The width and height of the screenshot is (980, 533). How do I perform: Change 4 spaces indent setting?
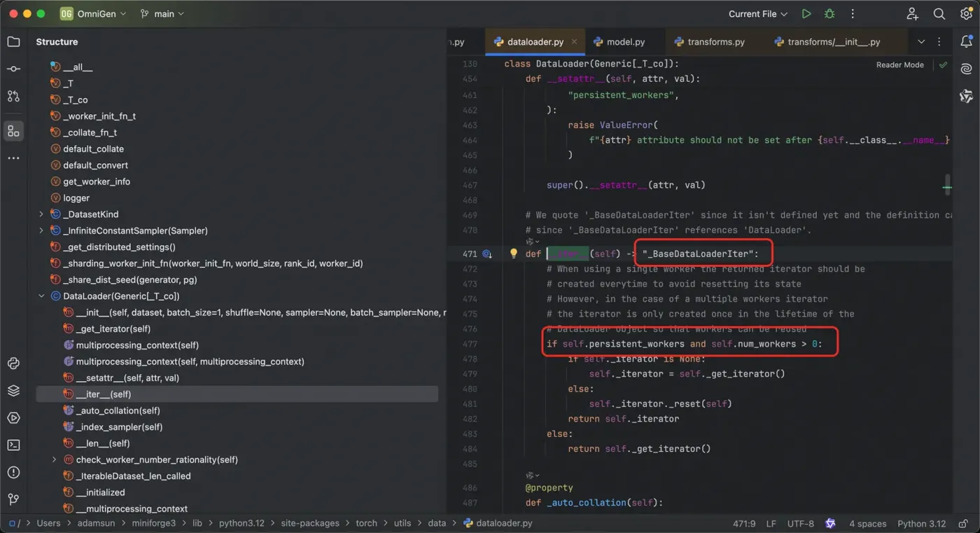[x=868, y=523]
